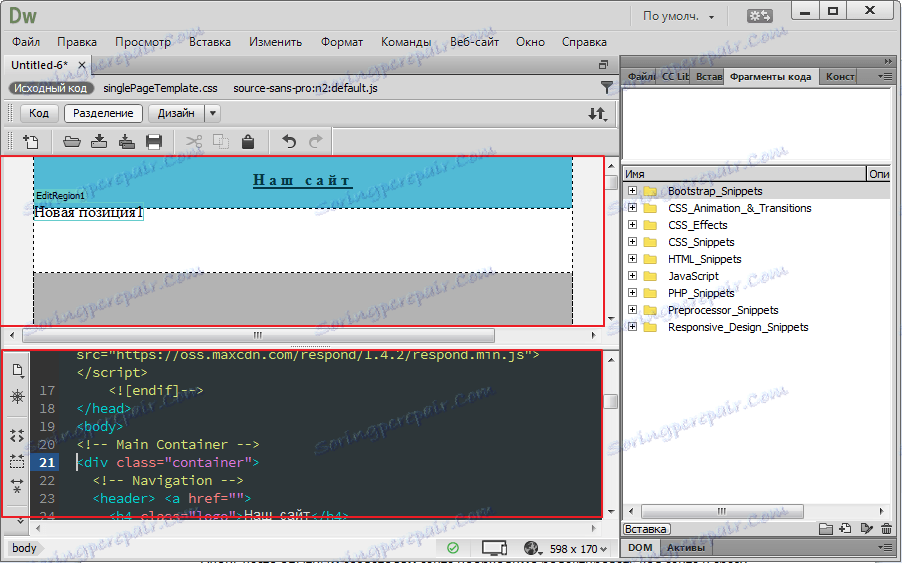Open the Snippets panel options menu
This screenshot has width=902, height=563.
pos(885,76)
